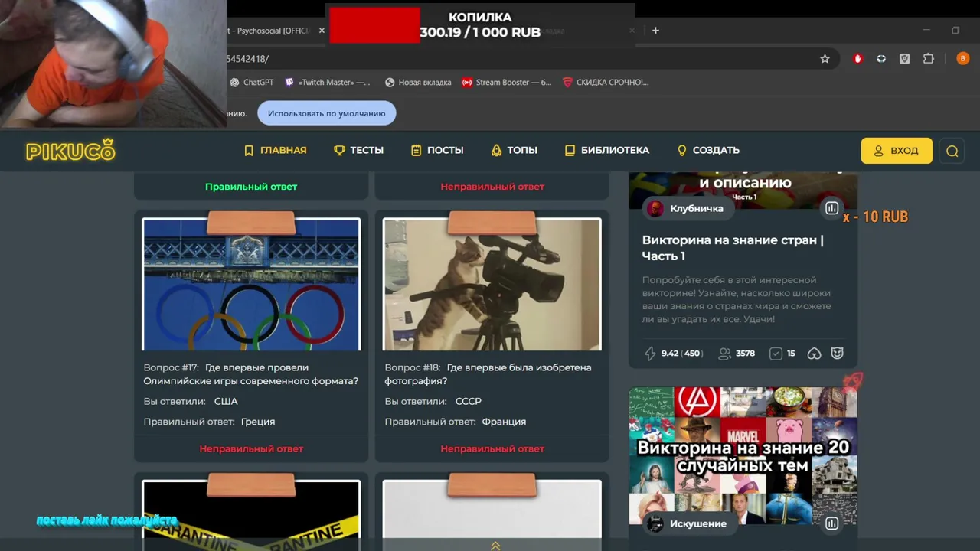Click the ВХОД login button
The width and height of the screenshot is (980, 551).
click(897, 151)
